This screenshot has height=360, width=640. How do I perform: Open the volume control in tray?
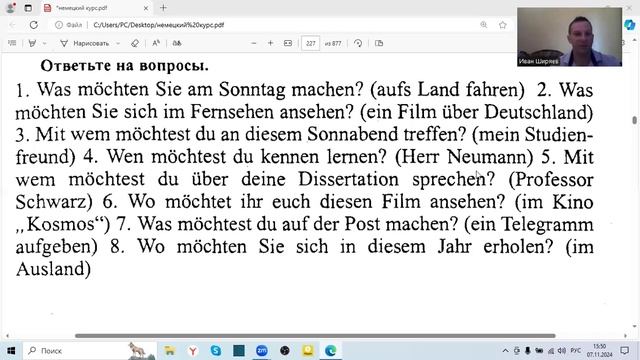[x=562, y=351]
